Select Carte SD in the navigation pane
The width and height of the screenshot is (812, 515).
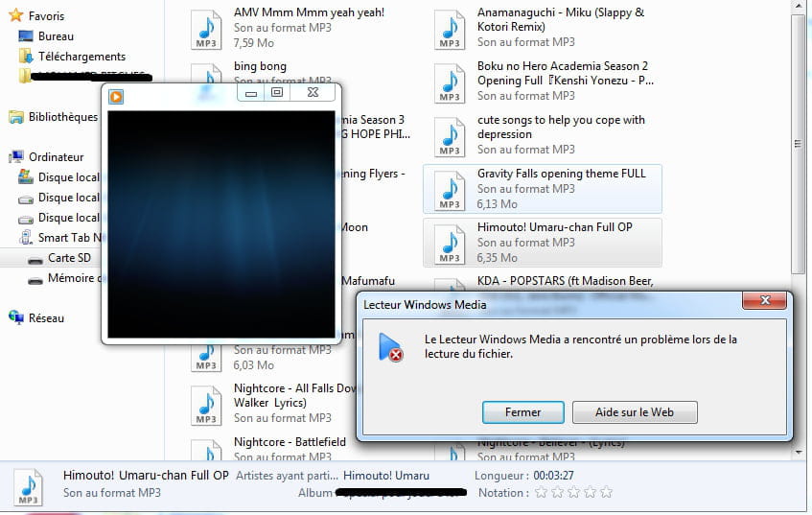pyautogui.click(x=69, y=258)
